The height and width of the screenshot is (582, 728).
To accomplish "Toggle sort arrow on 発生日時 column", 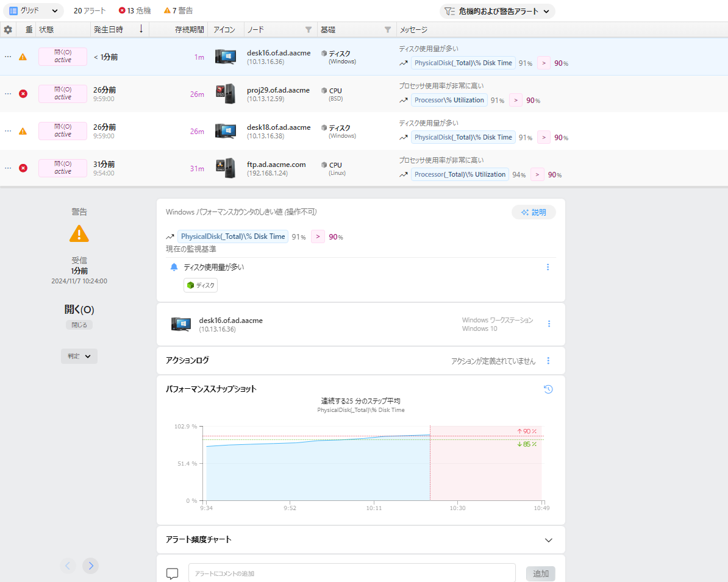I will click(x=141, y=29).
